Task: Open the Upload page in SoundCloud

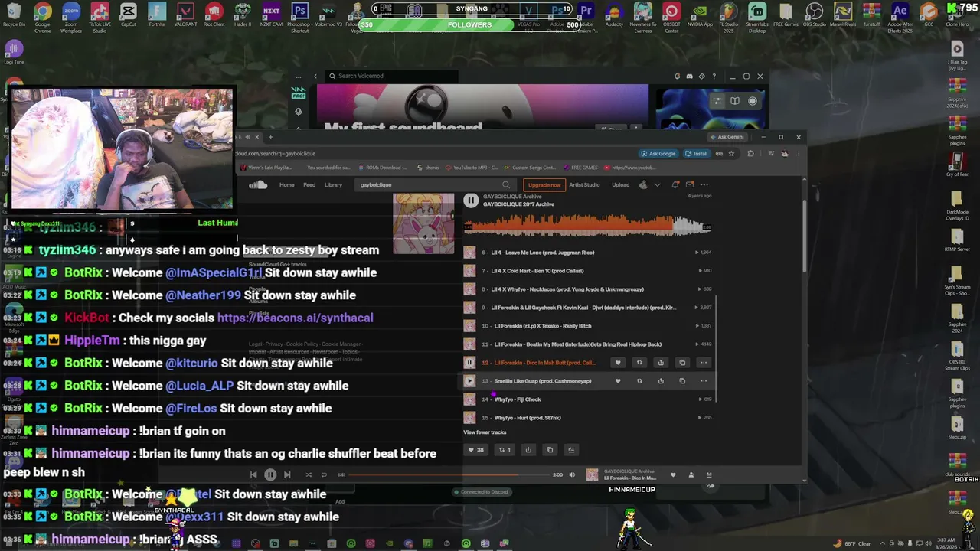Action: [x=621, y=184]
